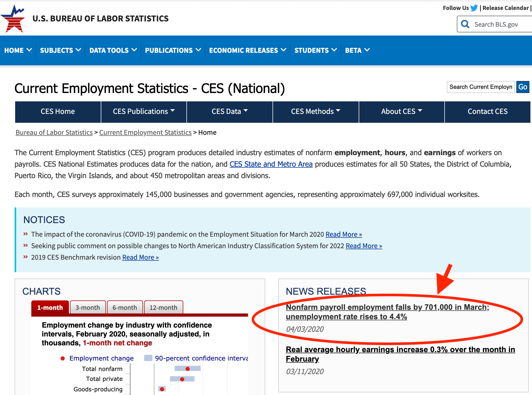
Task: Open the CES Methods dropdown
Action: click(316, 112)
